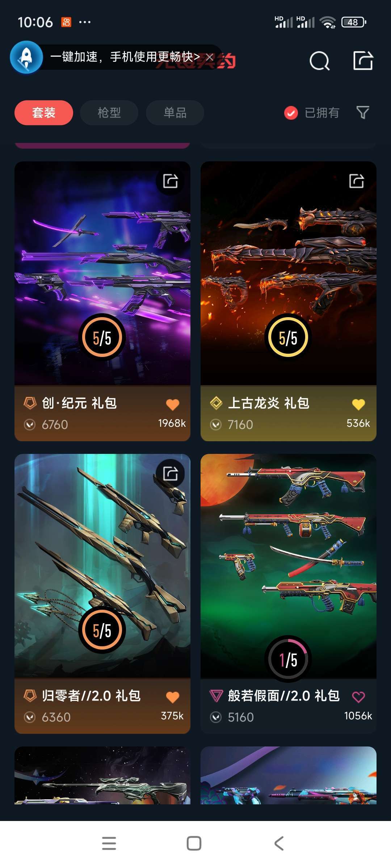The height and width of the screenshot is (868, 391).
Task: Toggle the 归零者//2.0 礼包 heart
Action: [x=173, y=697]
